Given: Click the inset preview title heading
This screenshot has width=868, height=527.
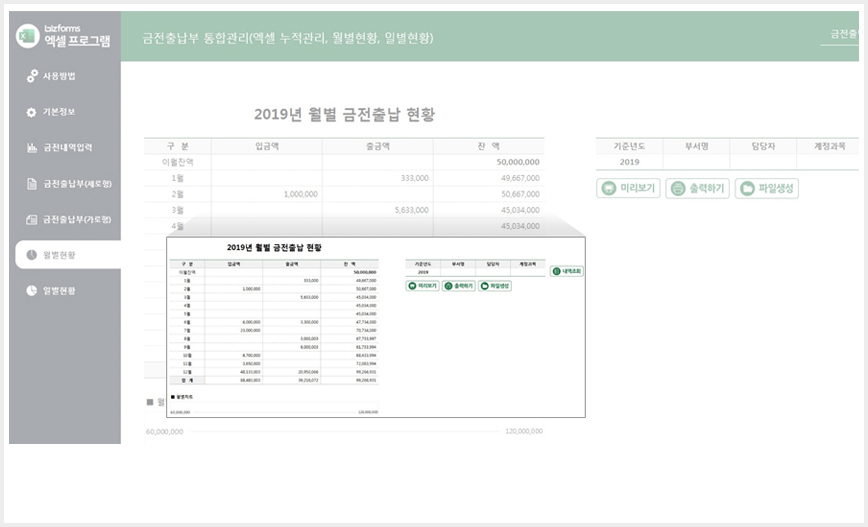Looking at the screenshot, I should (274, 247).
